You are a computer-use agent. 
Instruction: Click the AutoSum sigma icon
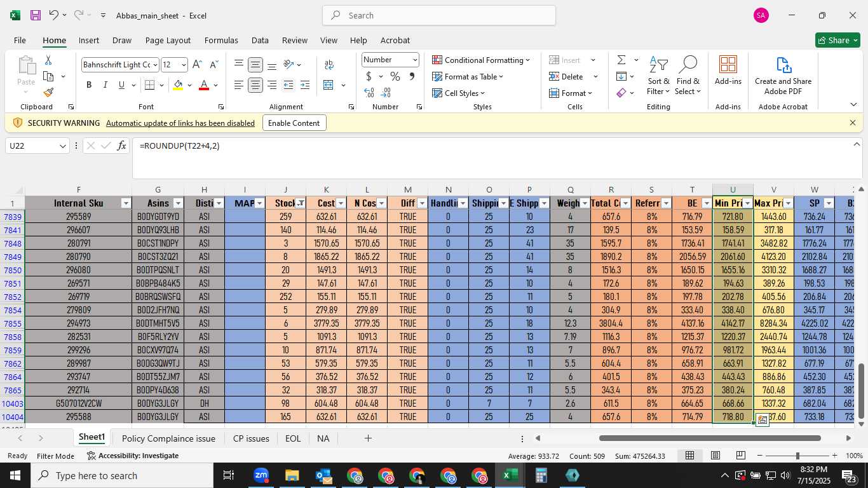621,60
